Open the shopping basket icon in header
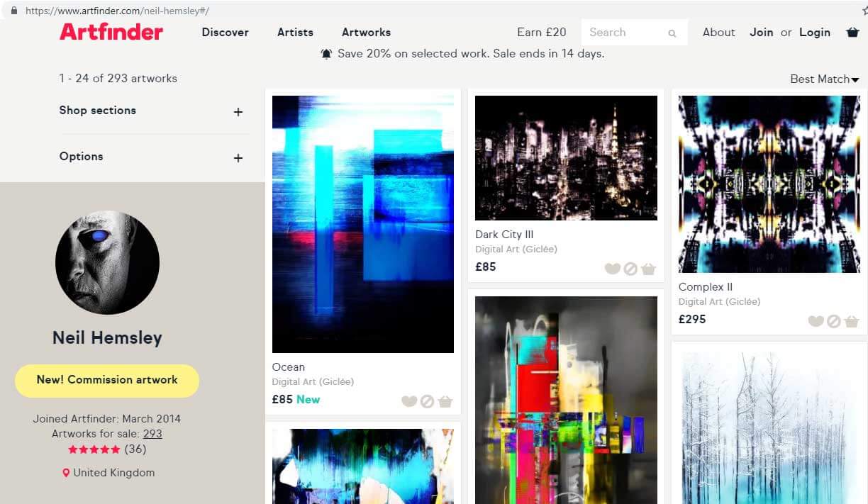Screen dimensions: 868x504 (x=852, y=32)
